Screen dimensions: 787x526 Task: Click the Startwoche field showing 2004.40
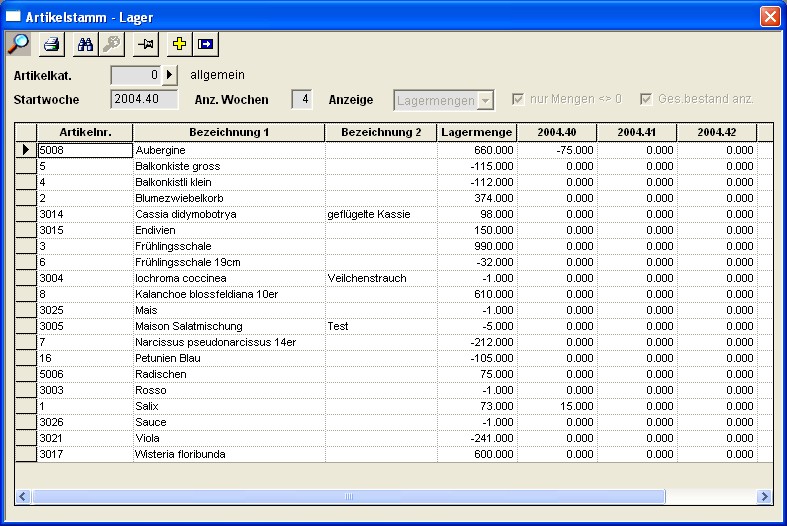144,99
